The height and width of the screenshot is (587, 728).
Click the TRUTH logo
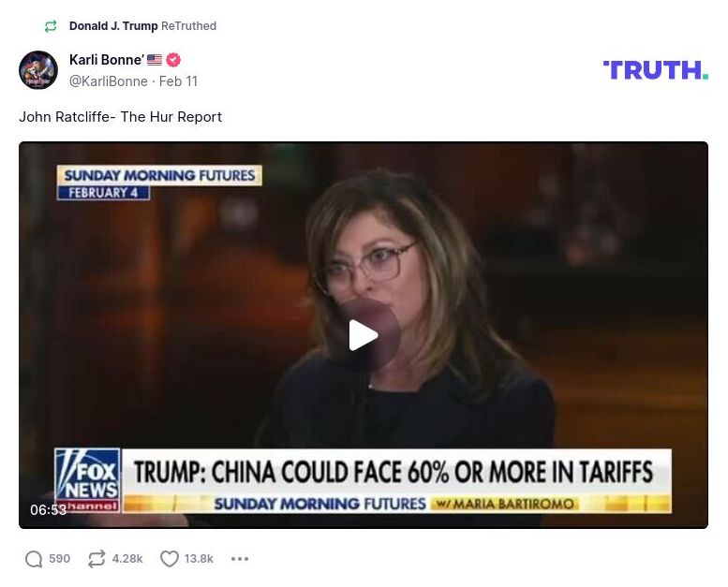click(656, 70)
